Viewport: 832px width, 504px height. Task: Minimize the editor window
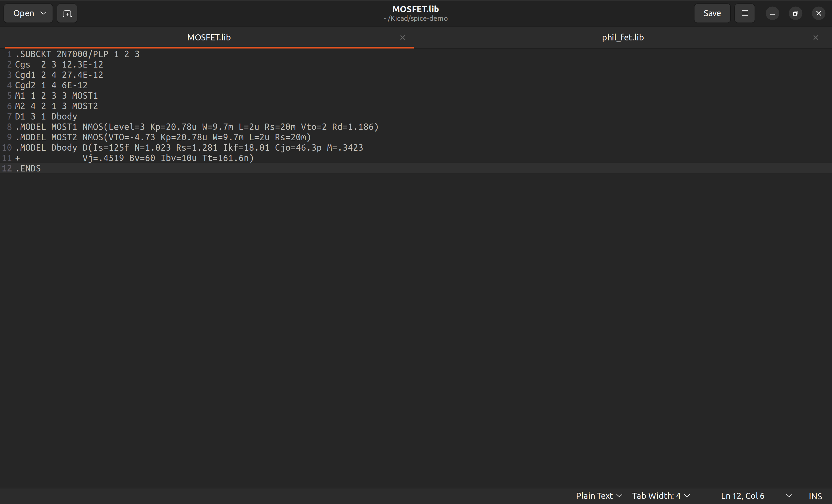pos(772,14)
